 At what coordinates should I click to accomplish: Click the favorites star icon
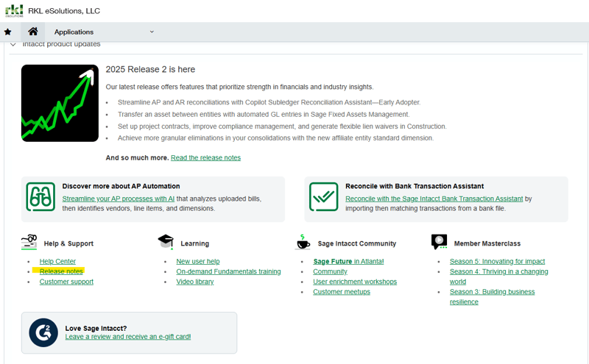tap(8, 32)
